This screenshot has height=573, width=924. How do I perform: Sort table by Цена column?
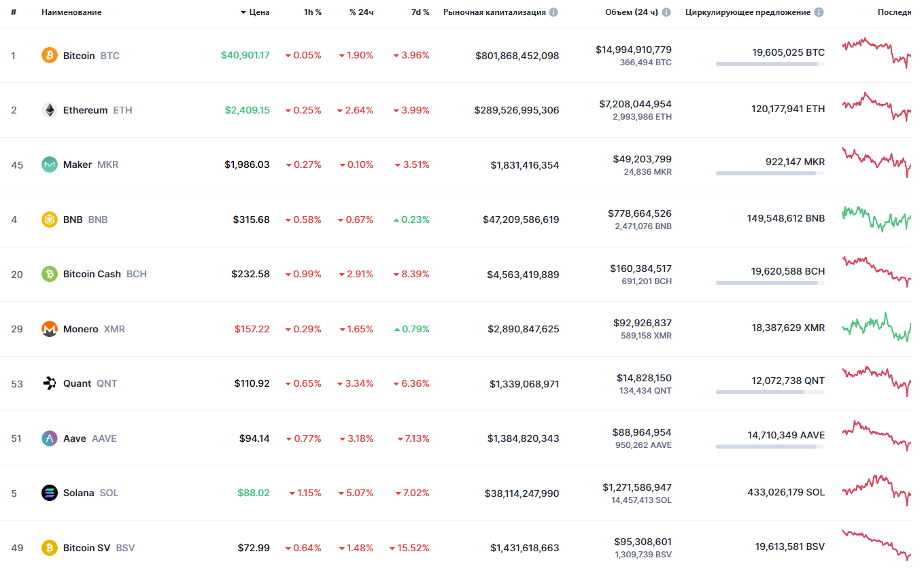[255, 12]
